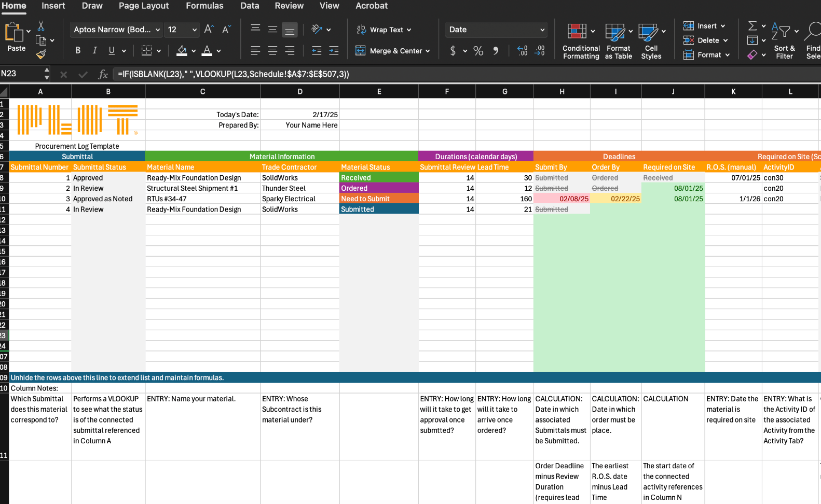
Task: Click the Format Painter brush icon
Action: point(41,54)
